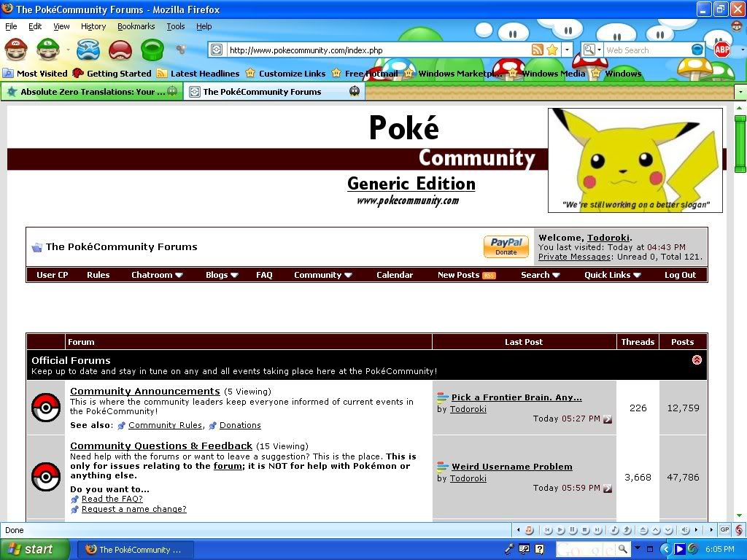The image size is (747, 560).
Task: Click the RSS badge beside New Posts
Action: 489,275
